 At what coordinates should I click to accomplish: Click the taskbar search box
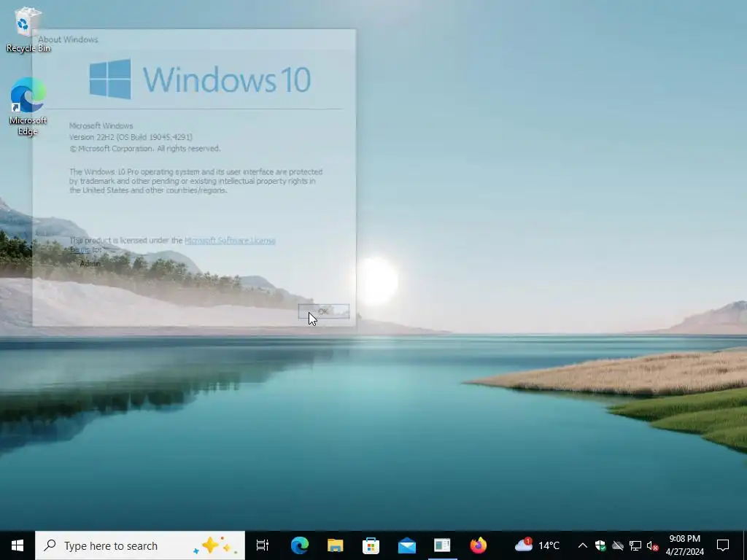click(x=140, y=545)
